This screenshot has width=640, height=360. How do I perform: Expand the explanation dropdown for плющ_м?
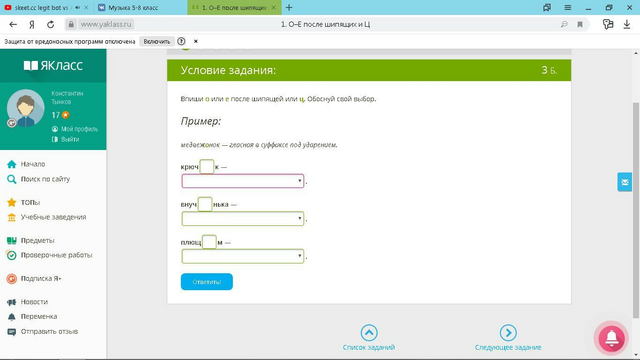point(243,256)
